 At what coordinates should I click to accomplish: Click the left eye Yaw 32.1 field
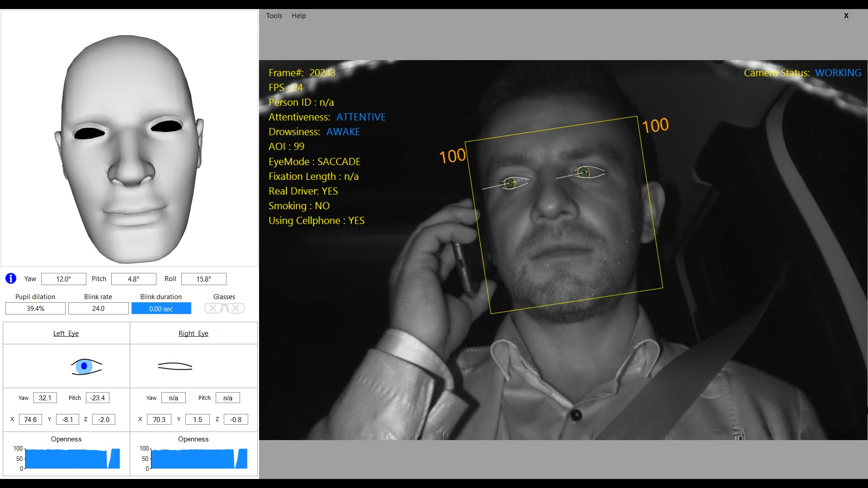[x=45, y=398]
